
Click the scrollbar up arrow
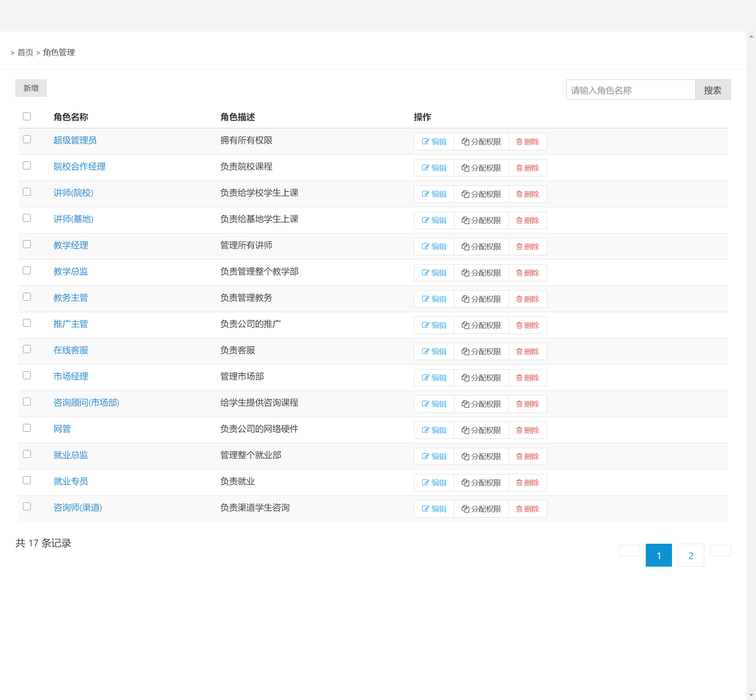pyautogui.click(x=751, y=36)
